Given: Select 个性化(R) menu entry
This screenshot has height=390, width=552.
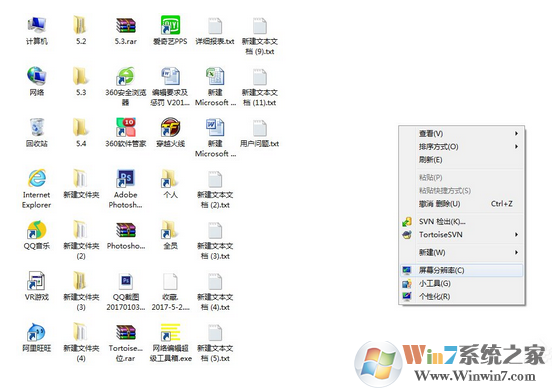Looking at the screenshot, I should click(x=462, y=296).
